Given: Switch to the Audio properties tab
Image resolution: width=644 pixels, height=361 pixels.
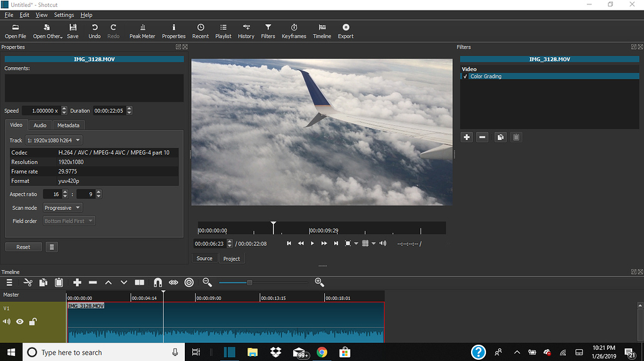Looking at the screenshot, I should [40, 125].
